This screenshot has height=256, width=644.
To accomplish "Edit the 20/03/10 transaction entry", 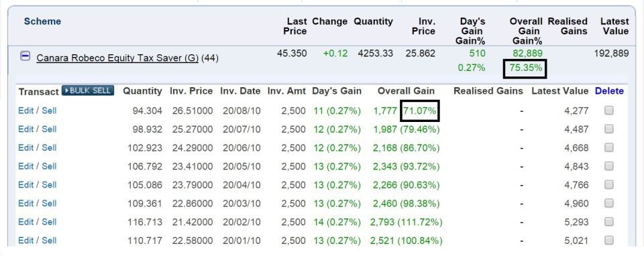I will [x=26, y=203].
